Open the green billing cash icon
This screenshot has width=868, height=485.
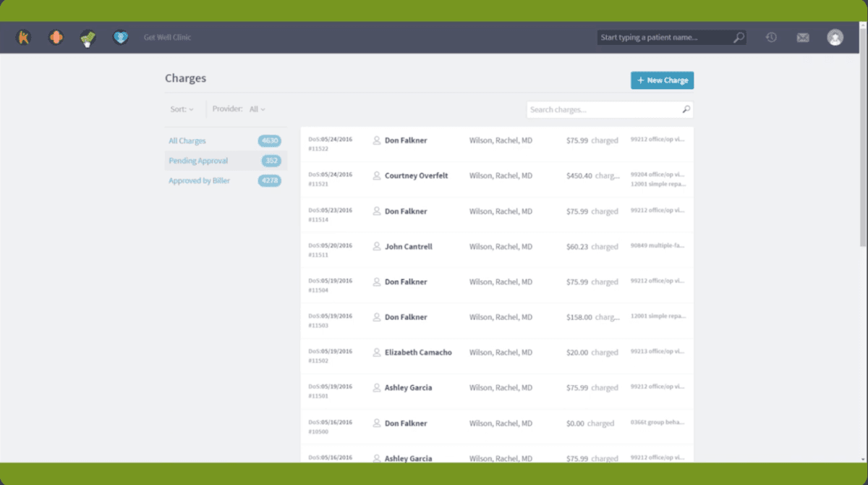coord(88,37)
